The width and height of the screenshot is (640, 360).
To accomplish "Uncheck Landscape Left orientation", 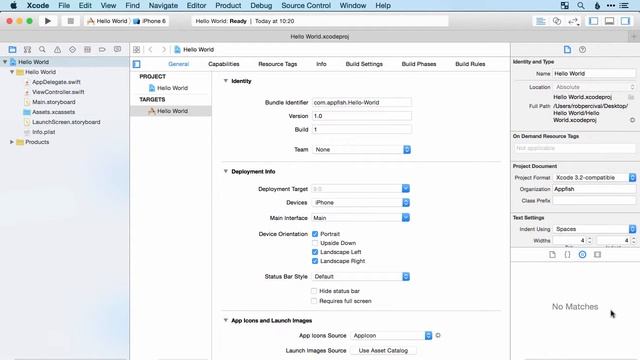I will 315,252.
